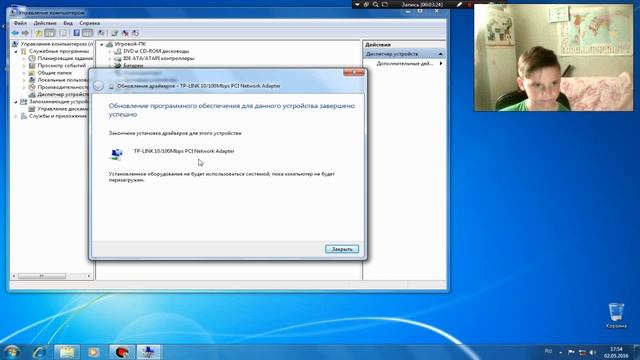Click the Computer Management taskbar icon
The image size is (640, 360).
coord(149,352)
